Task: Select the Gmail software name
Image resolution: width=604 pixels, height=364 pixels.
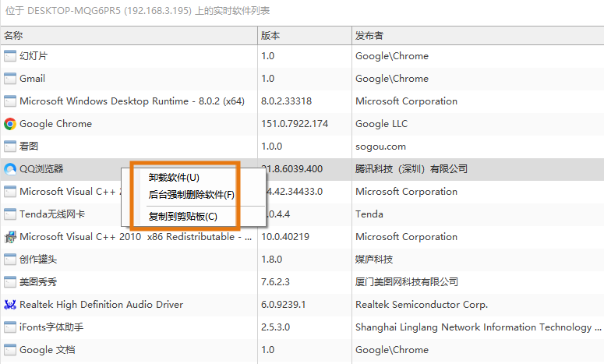Action: point(33,79)
